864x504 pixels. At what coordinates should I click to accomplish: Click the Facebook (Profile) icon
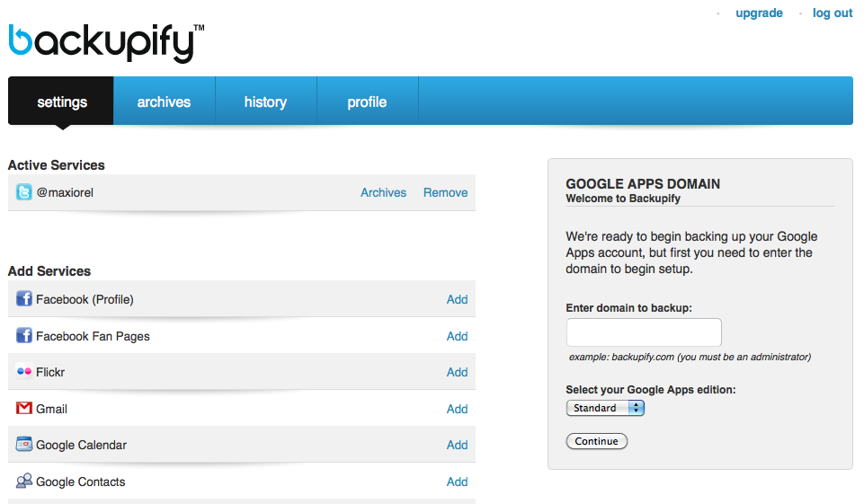(23, 298)
